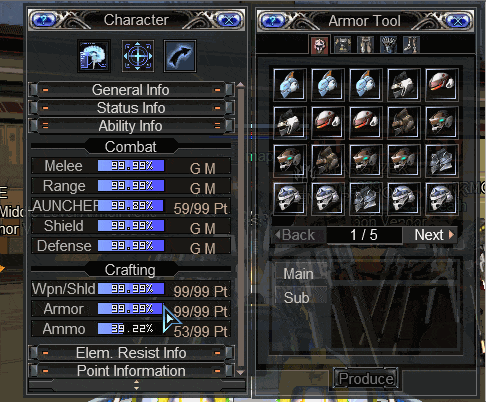This screenshot has width=486, height=402.
Task: Choose the first blue helmet thumbnail
Action: 289,85
